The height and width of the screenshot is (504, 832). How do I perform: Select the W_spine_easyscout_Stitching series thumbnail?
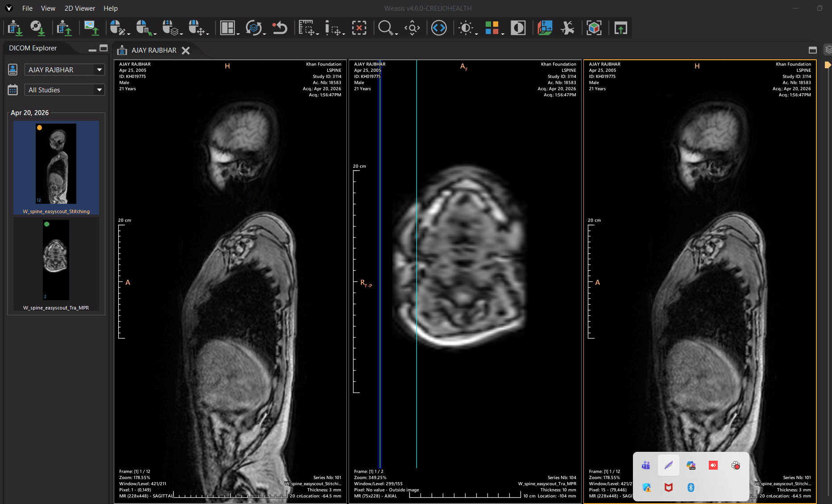56,168
